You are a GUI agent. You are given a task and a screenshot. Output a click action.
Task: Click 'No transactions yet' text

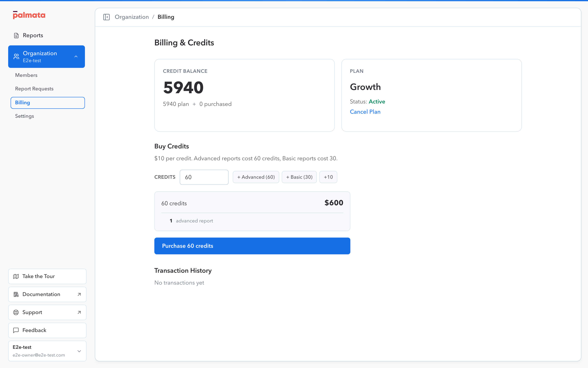click(x=179, y=283)
